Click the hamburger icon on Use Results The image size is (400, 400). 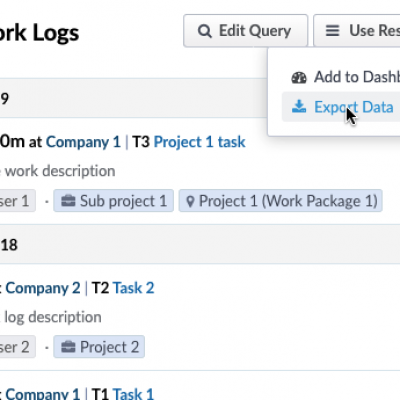[x=332, y=31]
